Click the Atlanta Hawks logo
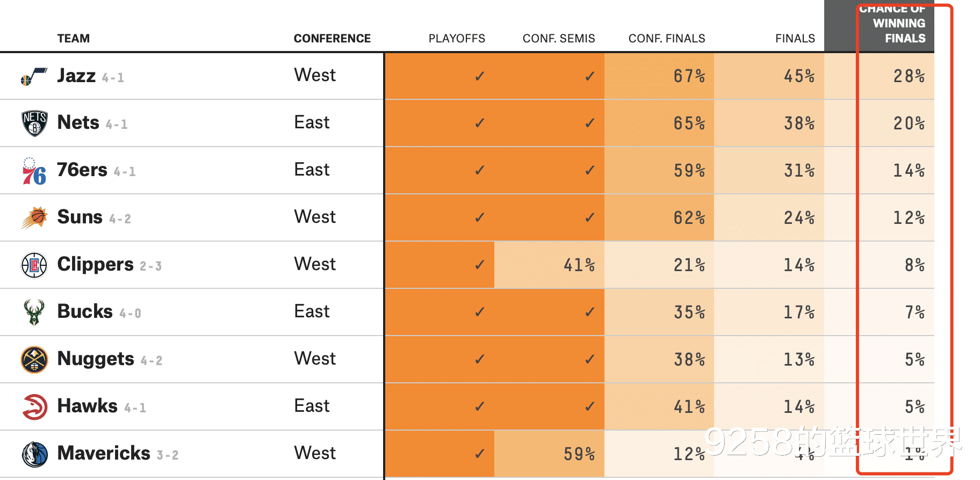The width and height of the screenshot is (980, 480). [x=34, y=406]
